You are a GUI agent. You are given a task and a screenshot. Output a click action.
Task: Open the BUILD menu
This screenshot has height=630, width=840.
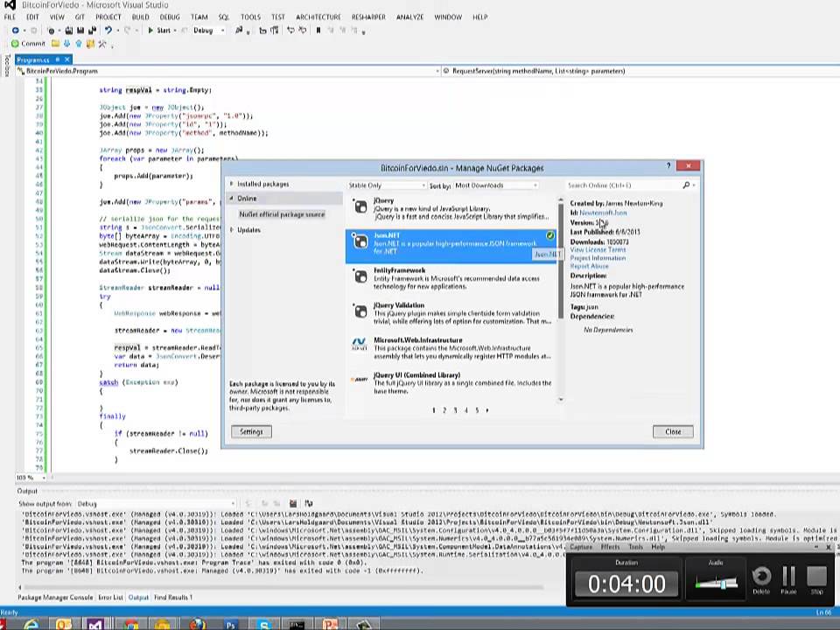click(140, 17)
